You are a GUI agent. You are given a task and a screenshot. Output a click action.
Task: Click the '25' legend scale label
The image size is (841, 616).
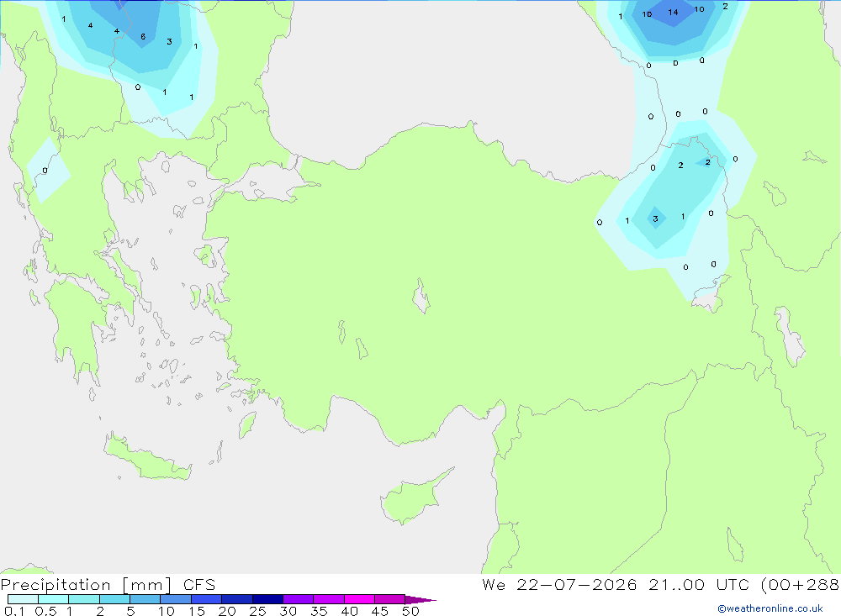pyautogui.click(x=257, y=611)
